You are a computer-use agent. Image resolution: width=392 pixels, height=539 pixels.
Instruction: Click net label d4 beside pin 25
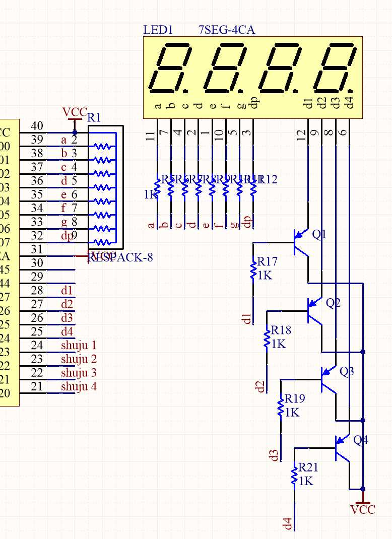click(x=67, y=332)
